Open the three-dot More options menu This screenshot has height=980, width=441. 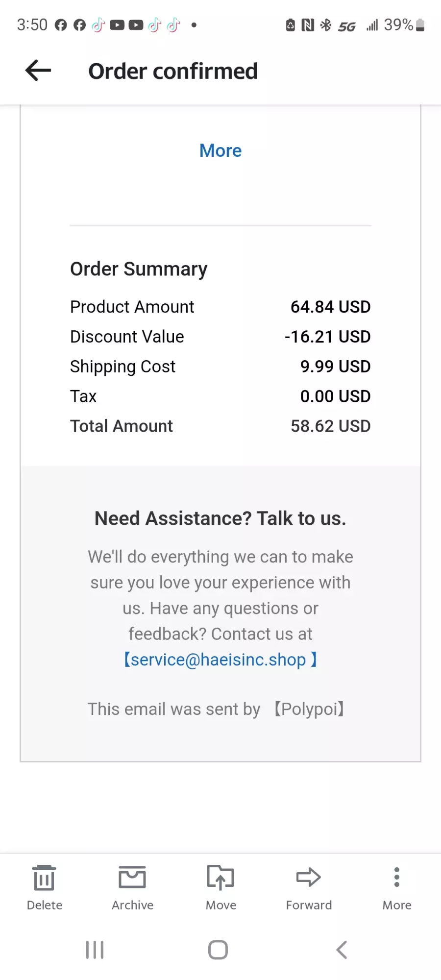coord(397,877)
